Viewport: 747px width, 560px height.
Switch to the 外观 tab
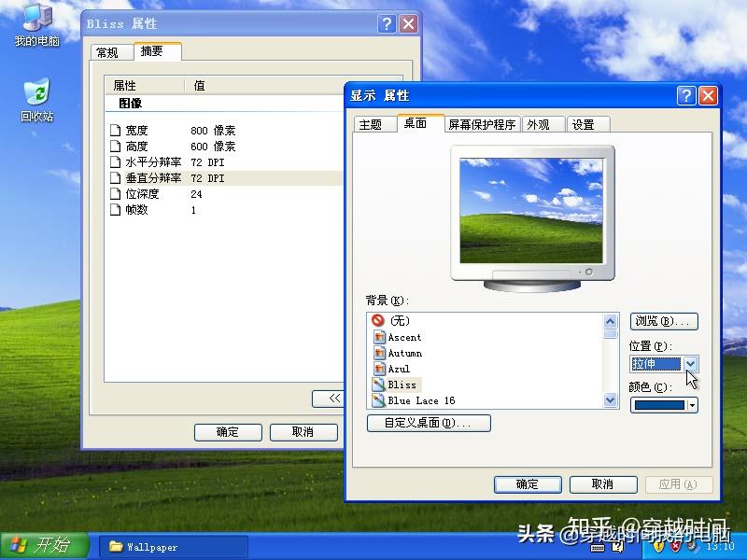pyautogui.click(x=543, y=125)
